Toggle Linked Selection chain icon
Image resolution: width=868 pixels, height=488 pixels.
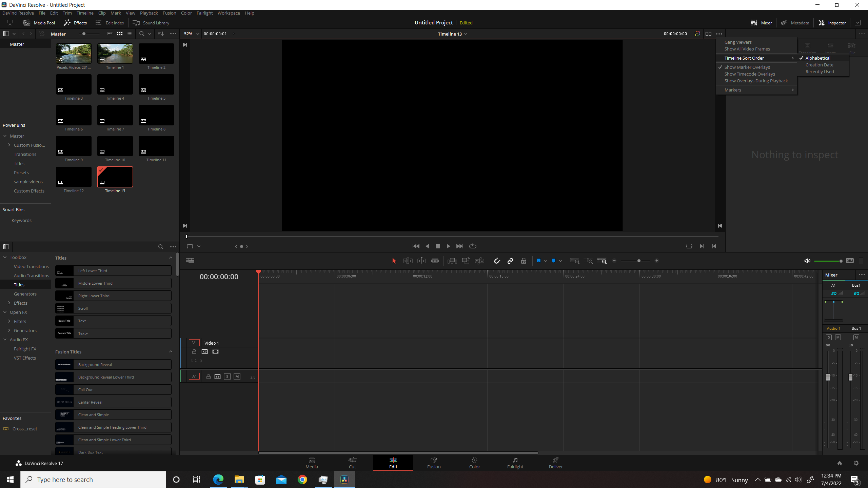point(510,261)
